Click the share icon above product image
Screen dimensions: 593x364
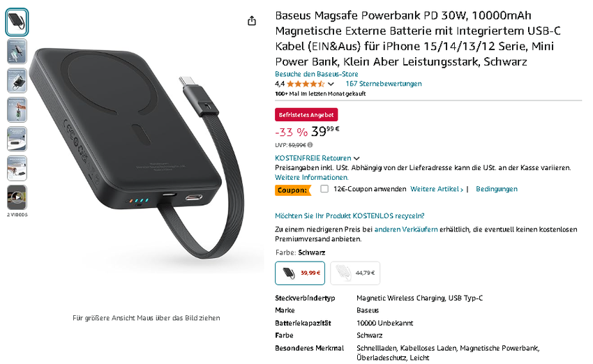point(252,21)
